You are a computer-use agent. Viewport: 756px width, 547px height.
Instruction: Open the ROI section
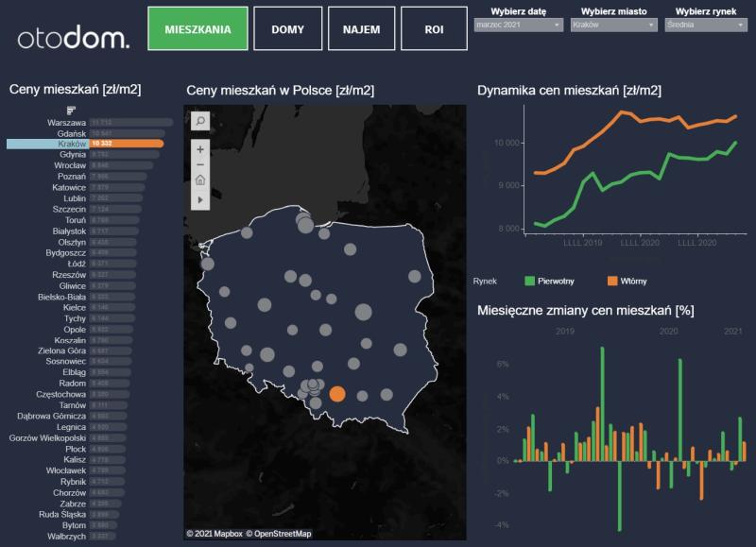pyautogui.click(x=434, y=29)
